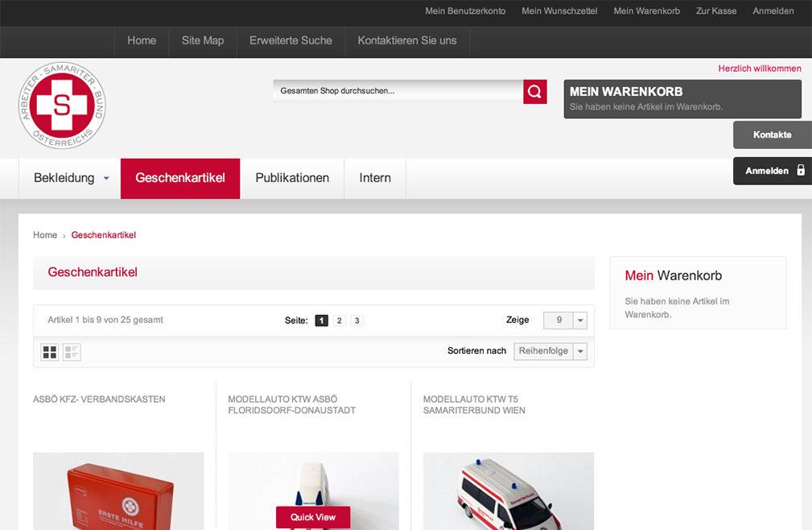Go to page 3 of results
812x530 pixels.
click(x=357, y=321)
